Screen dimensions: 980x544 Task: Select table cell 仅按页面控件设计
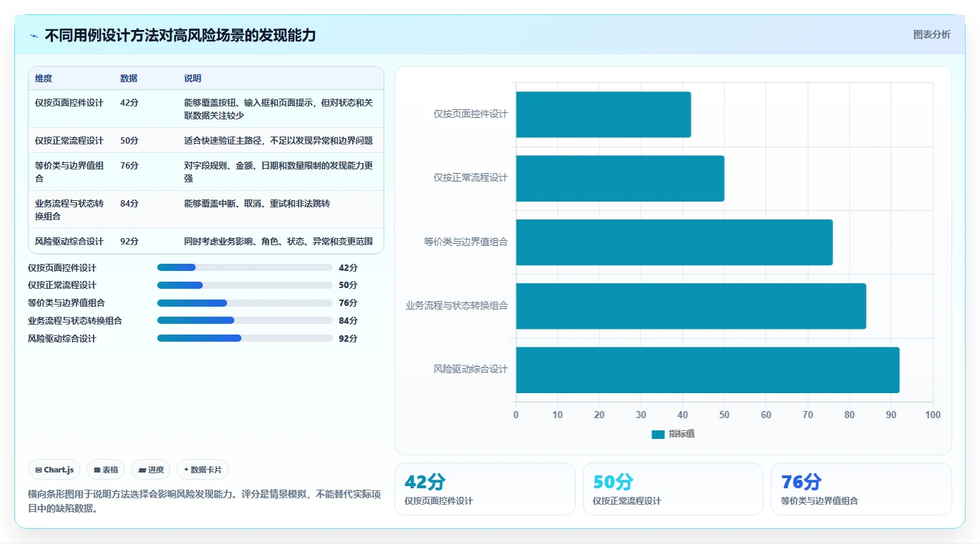(x=69, y=102)
